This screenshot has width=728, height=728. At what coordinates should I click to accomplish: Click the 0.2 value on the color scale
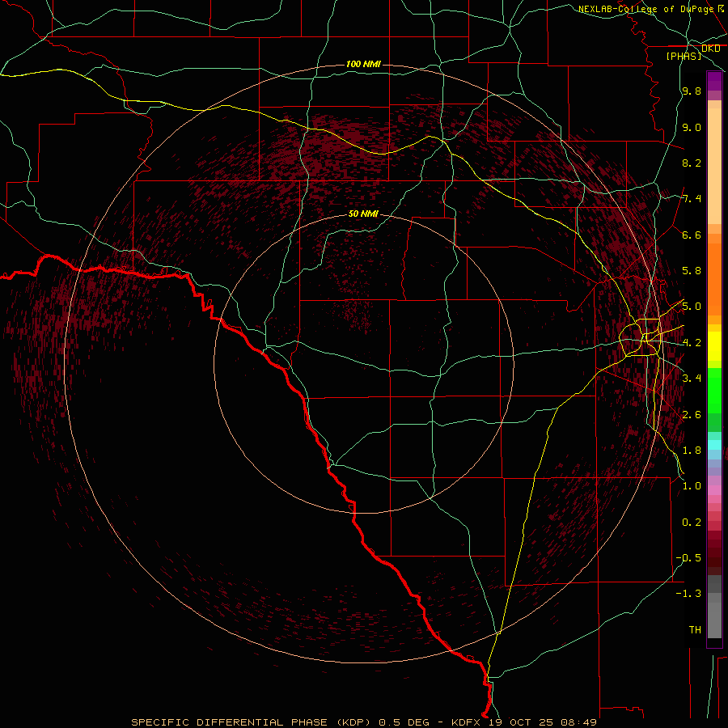pos(692,523)
